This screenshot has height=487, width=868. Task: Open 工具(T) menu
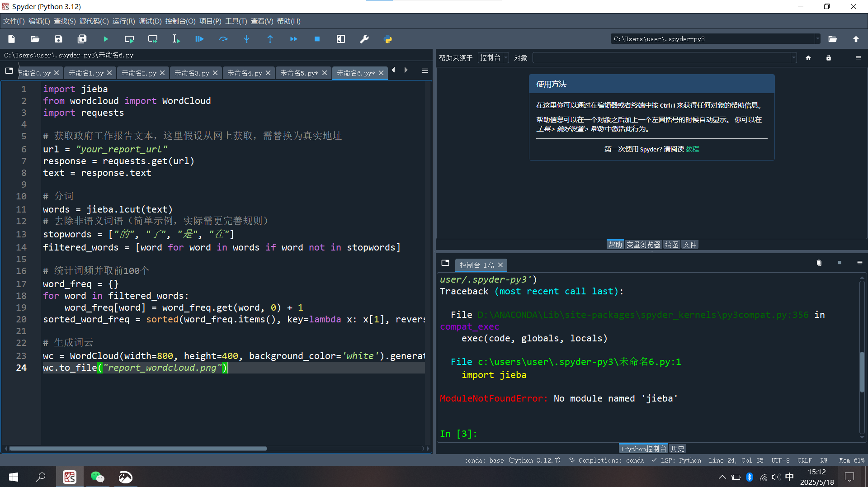tap(236, 21)
